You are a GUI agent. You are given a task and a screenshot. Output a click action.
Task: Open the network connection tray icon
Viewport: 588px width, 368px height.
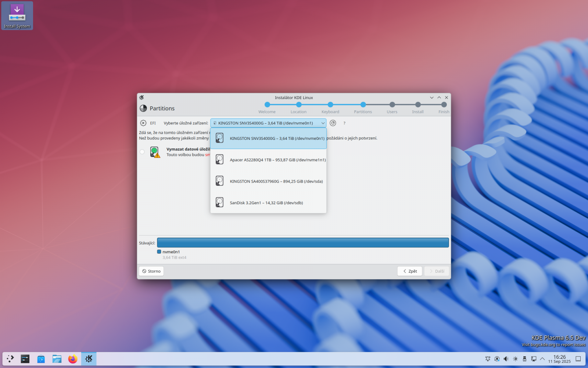click(534, 359)
